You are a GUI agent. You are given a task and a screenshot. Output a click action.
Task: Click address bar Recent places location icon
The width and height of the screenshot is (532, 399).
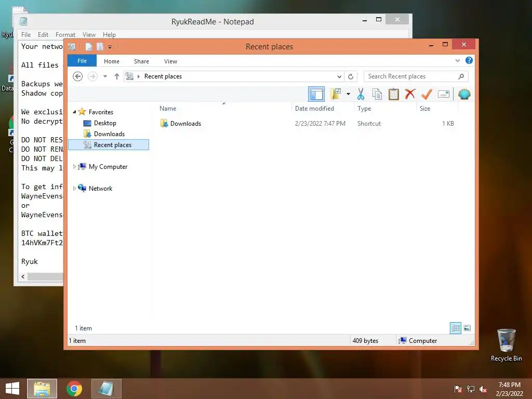pyautogui.click(x=129, y=76)
